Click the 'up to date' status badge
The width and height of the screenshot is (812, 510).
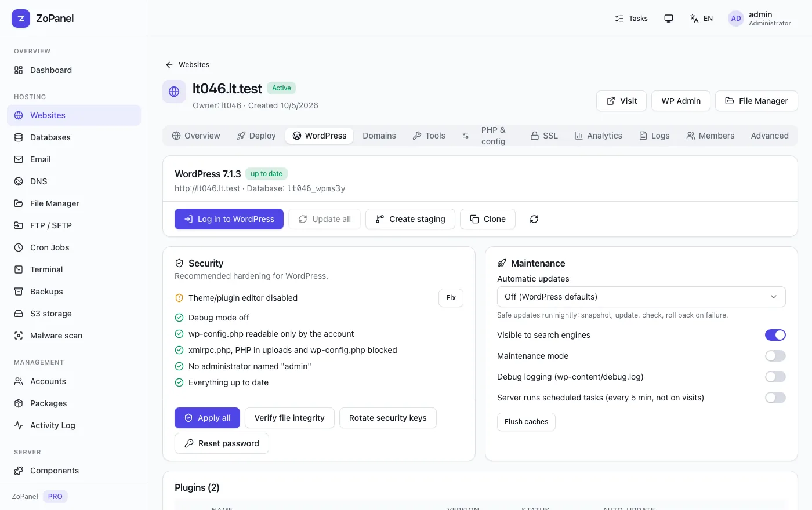266,174
